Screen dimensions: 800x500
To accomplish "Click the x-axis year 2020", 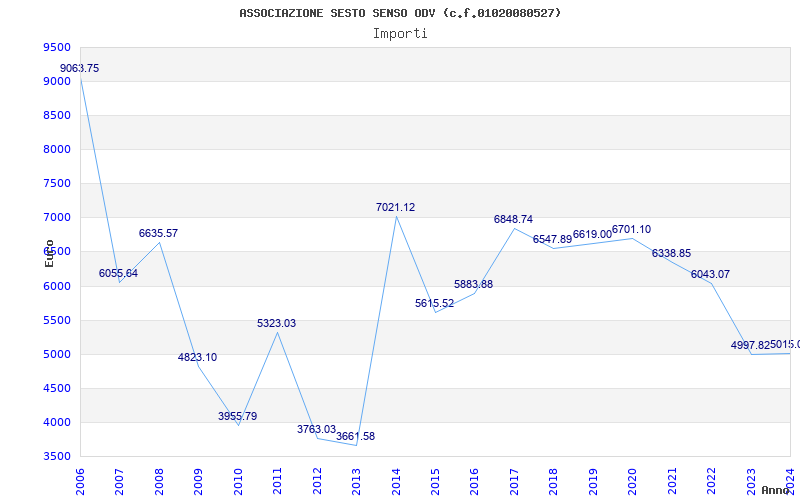I will pyautogui.click(x=633, y=482).
